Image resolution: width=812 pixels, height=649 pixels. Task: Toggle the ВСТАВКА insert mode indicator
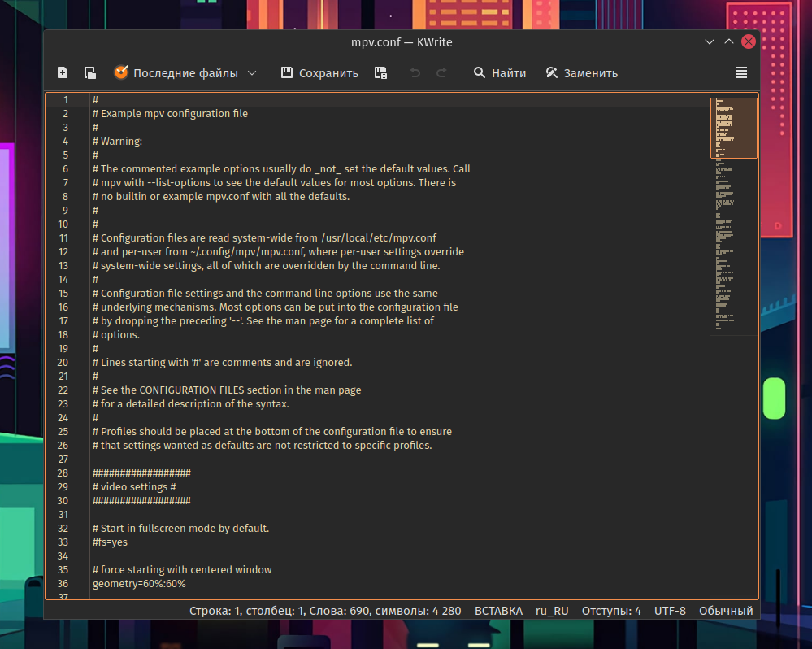[499, 612]
